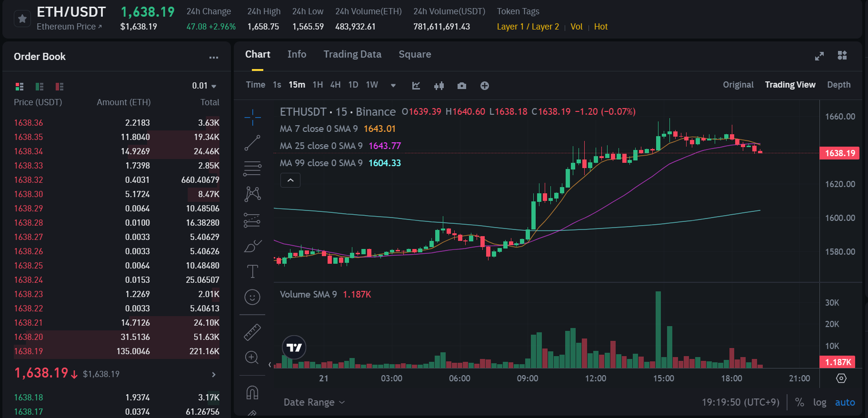Expand more time intervals dropdown arrow
The image size is (868, 418).
point(393,86)
